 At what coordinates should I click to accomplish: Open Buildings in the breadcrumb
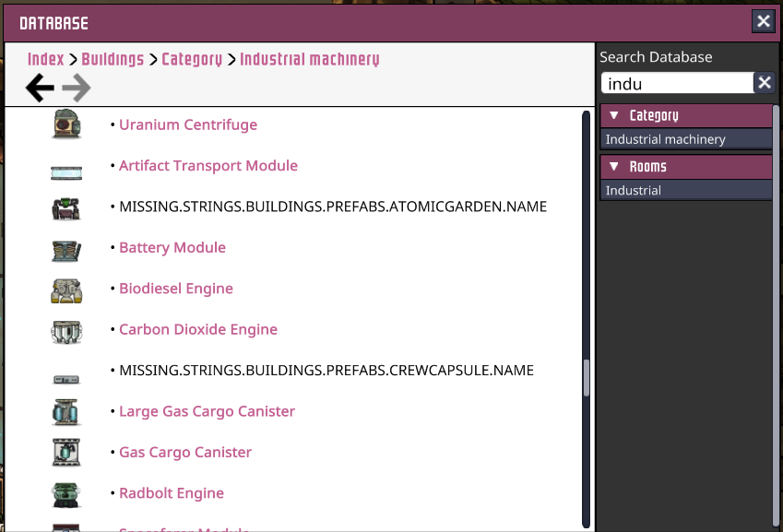(x=113, y=59)
